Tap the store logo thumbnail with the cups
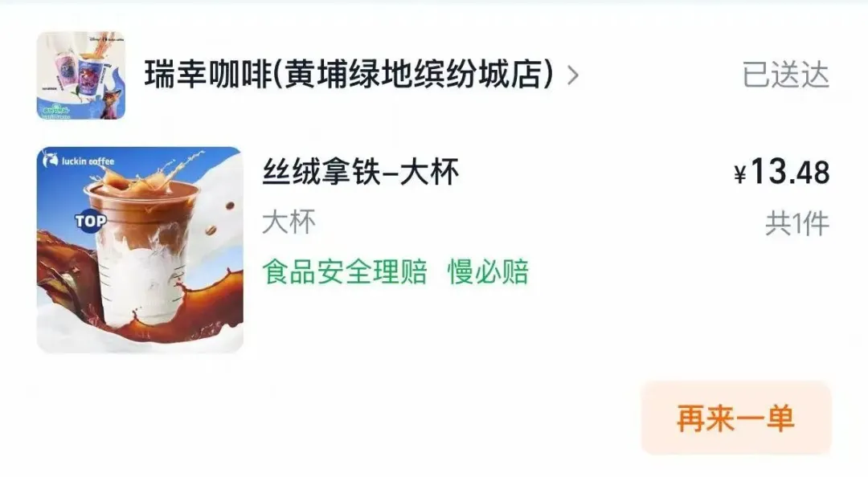868x477 pixels. [x=81, y=75]
